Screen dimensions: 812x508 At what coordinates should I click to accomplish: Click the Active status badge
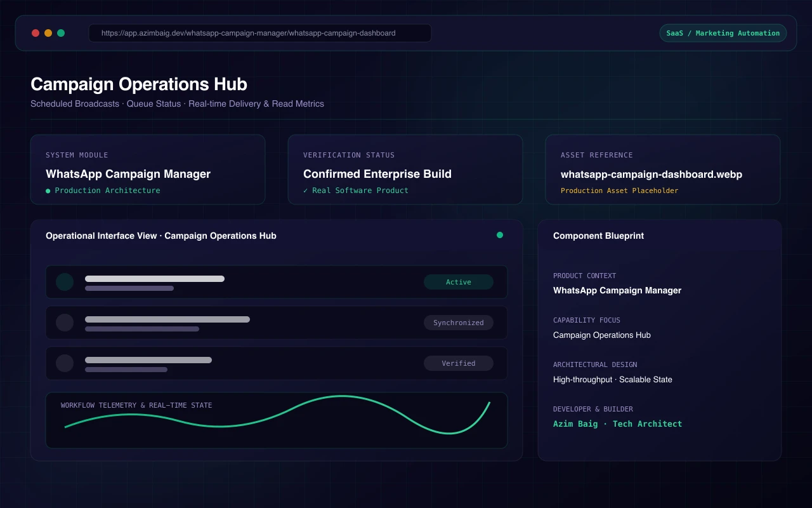point(459,282)
